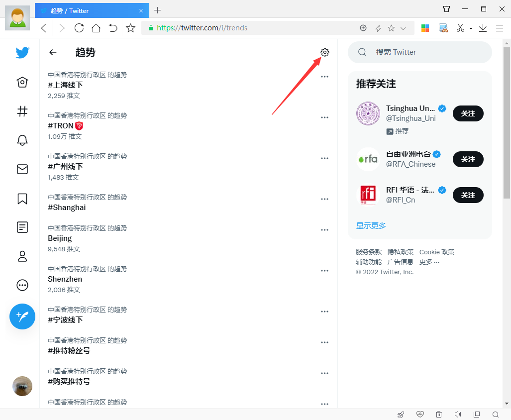Reload the page with refresh icon
This screenshot has width=511, height=420.
click(x=79, y=28)
